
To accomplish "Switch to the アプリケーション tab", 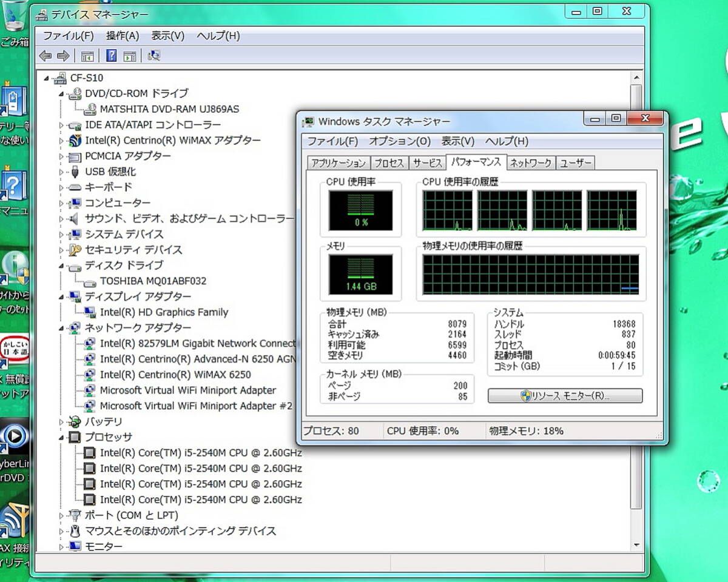I will pos(338,163).
